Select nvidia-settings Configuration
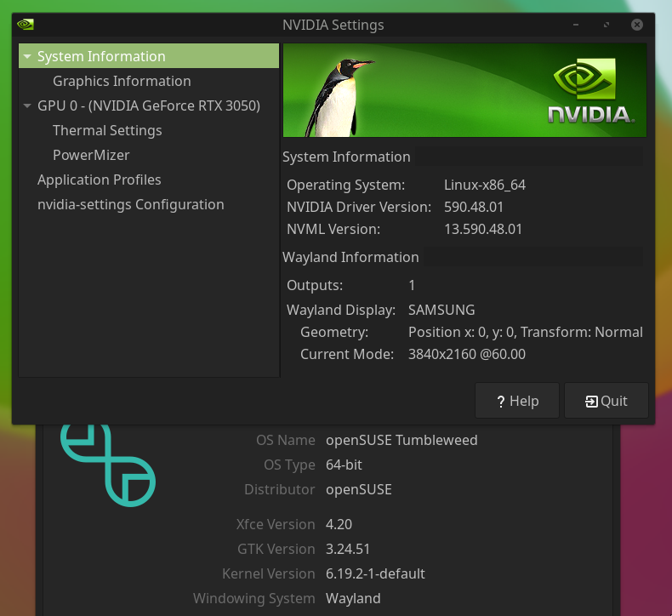Screen dimensions: 672x616 coord(130,205)
